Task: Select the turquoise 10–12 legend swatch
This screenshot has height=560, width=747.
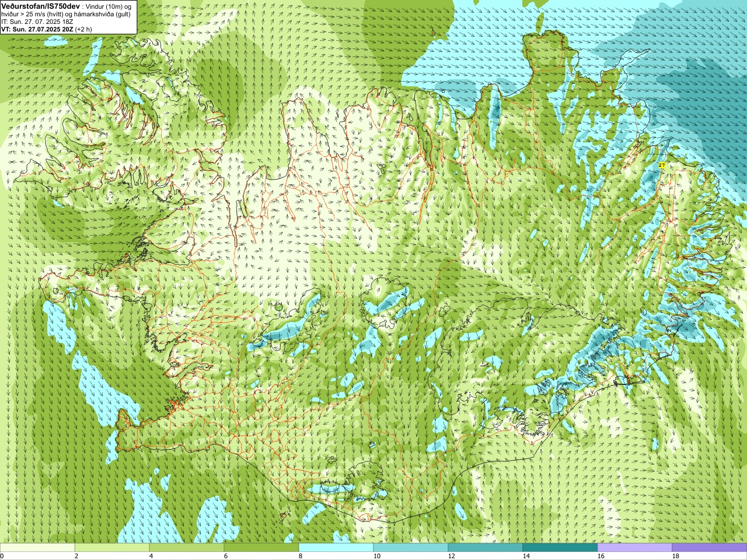Action: point(411,548)
